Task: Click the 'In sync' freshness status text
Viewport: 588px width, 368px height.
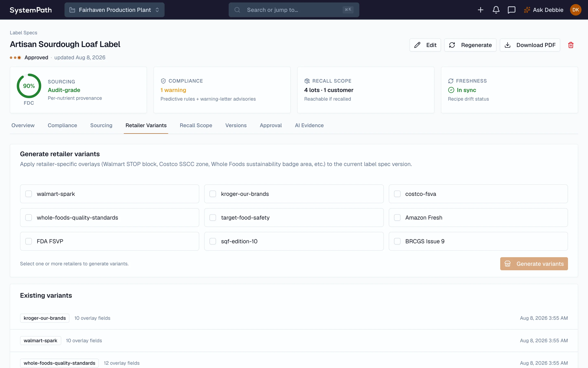Action: pos(466,90)
